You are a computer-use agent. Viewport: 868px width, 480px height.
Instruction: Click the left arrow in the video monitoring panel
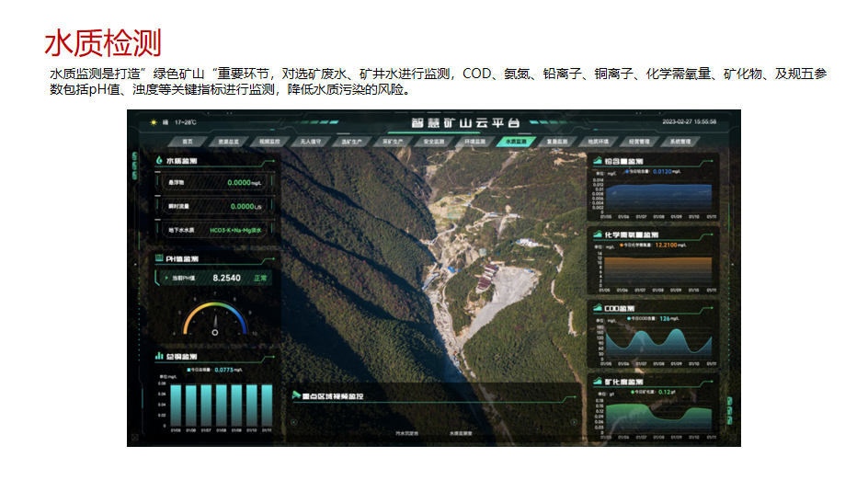(294, 422)
